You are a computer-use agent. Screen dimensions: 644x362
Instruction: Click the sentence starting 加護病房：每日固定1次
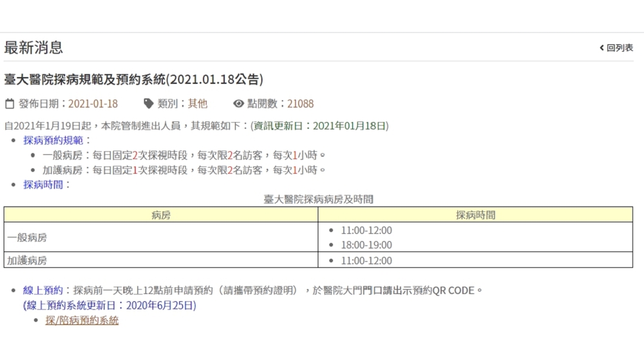[x=183, y=170]
